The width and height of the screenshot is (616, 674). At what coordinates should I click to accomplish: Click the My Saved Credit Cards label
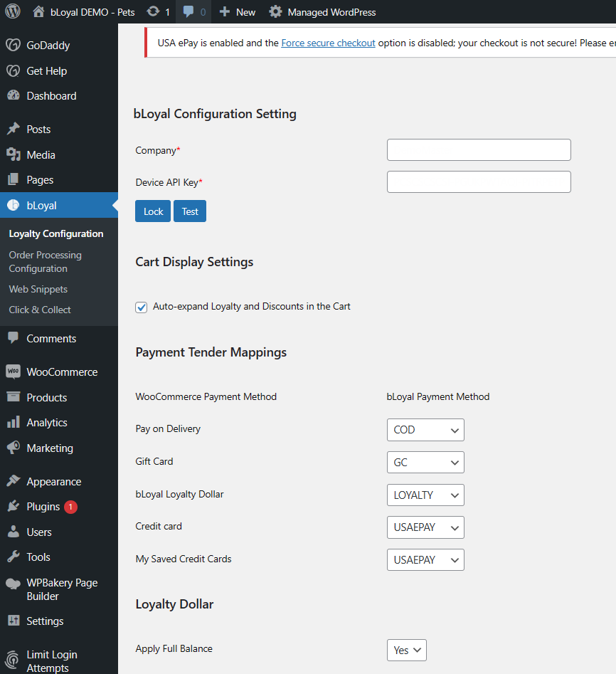(x=184, y=559)
